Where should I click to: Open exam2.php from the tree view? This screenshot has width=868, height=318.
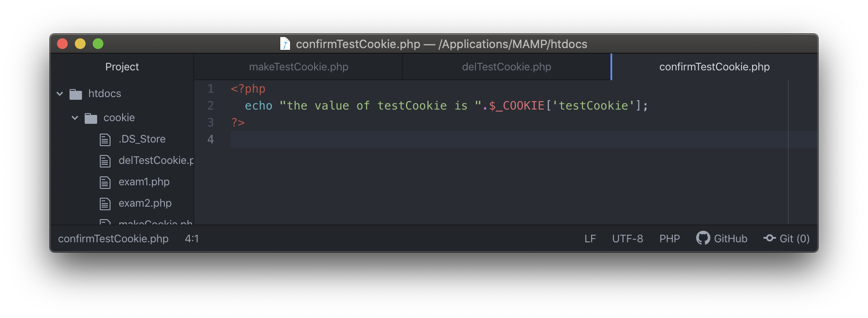(145, 204)
